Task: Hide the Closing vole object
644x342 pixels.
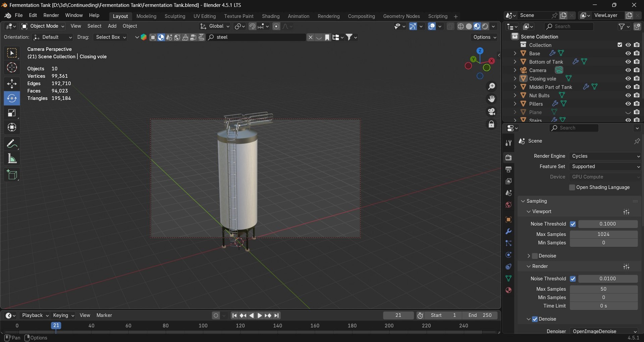Action: click(628, 79)
